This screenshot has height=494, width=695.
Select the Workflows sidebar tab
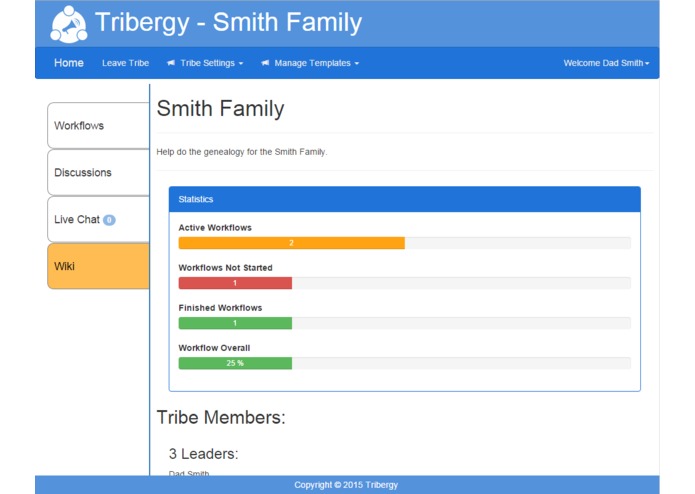[98, 126]
